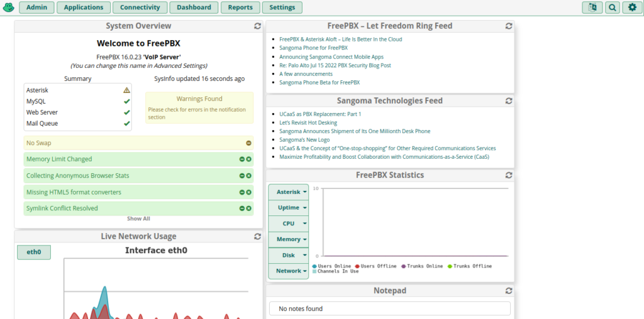Go to the Dashboard menu item
This screenshot has height=319, width=644.
(194, 8)
